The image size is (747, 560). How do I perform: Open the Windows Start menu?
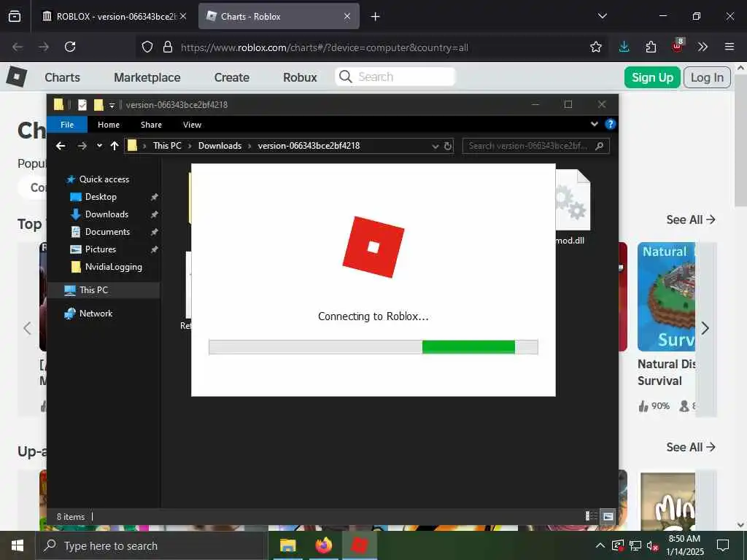coord(18,545)
